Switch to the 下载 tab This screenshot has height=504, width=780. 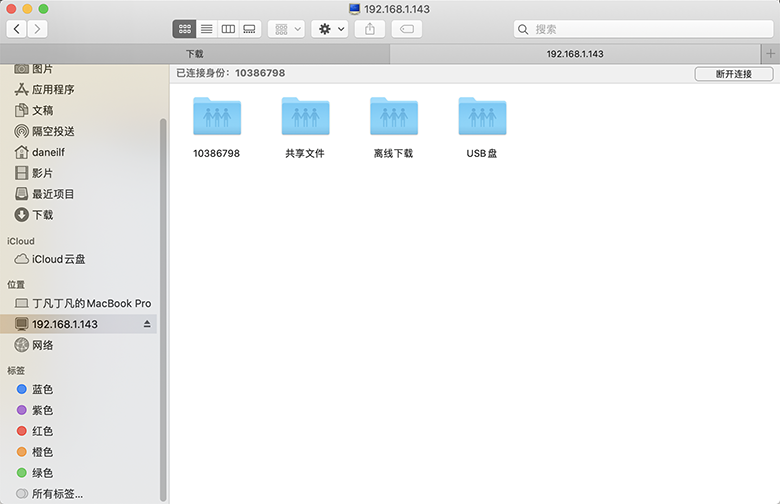click(195, 53)
